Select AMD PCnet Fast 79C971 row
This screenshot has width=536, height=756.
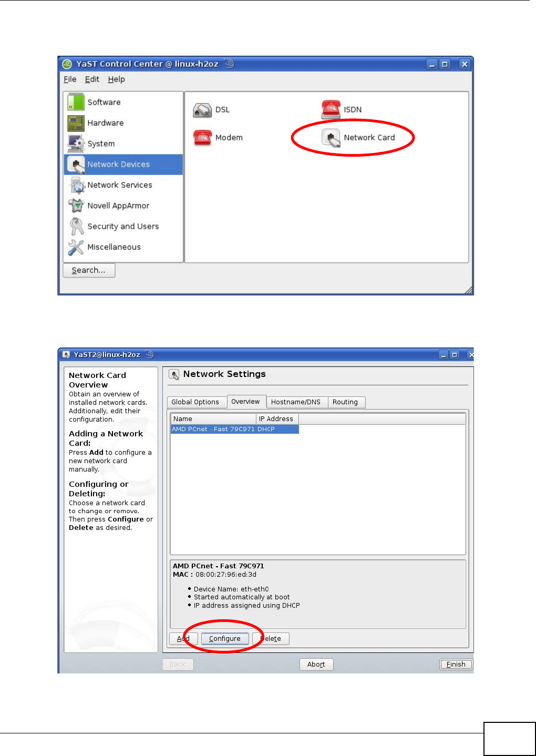[x=235, y=429]
